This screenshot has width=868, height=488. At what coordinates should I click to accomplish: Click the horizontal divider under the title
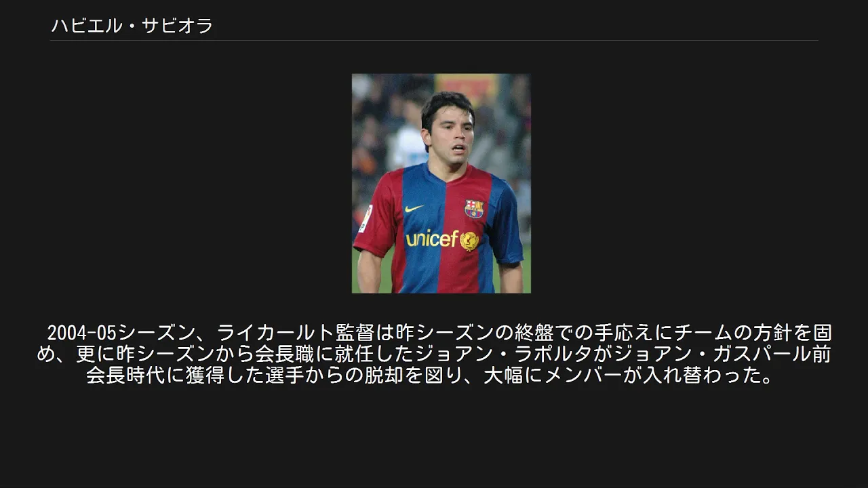tap(434, 41)
